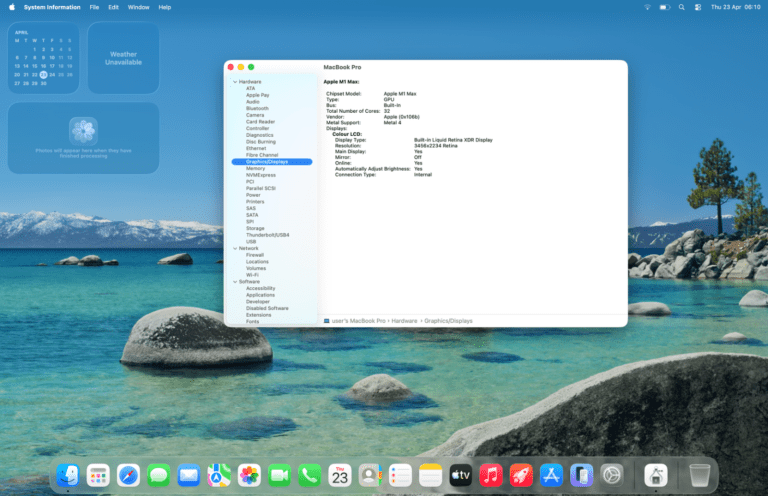Open Finder from the dock
Screen dimensions: 768x496
[x=68, y=475]
